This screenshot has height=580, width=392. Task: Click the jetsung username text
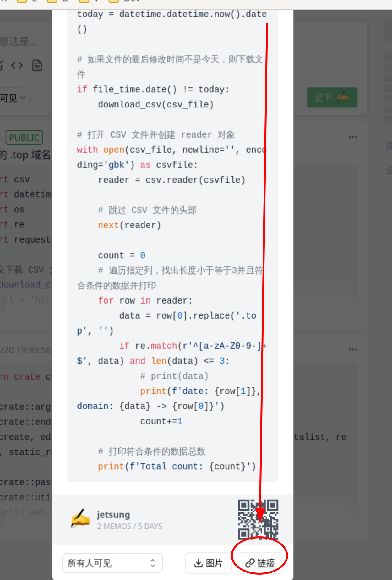[x=113, y=514]
